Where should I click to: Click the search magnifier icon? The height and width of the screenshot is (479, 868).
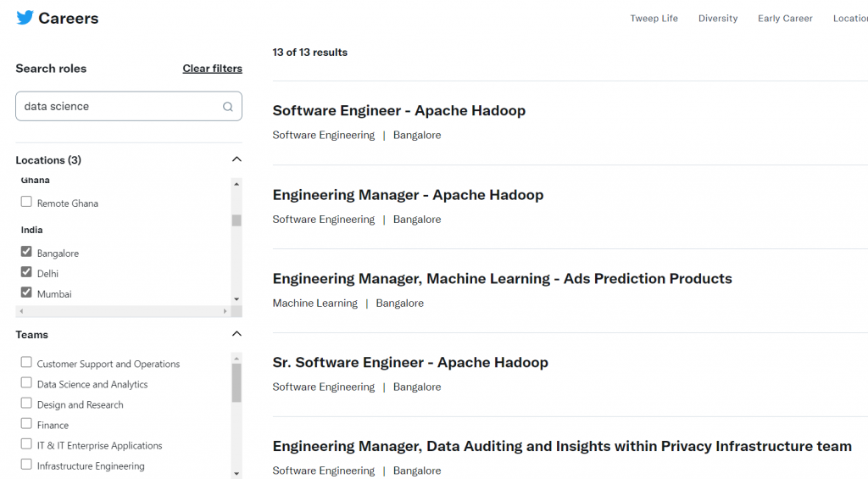coord(227,106)
